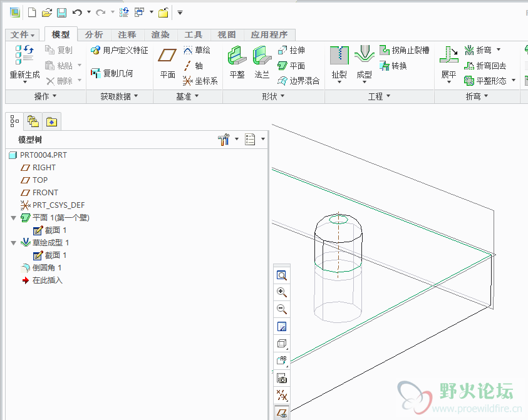Toggle annotation display in graphics toolbar

(282, 361)
